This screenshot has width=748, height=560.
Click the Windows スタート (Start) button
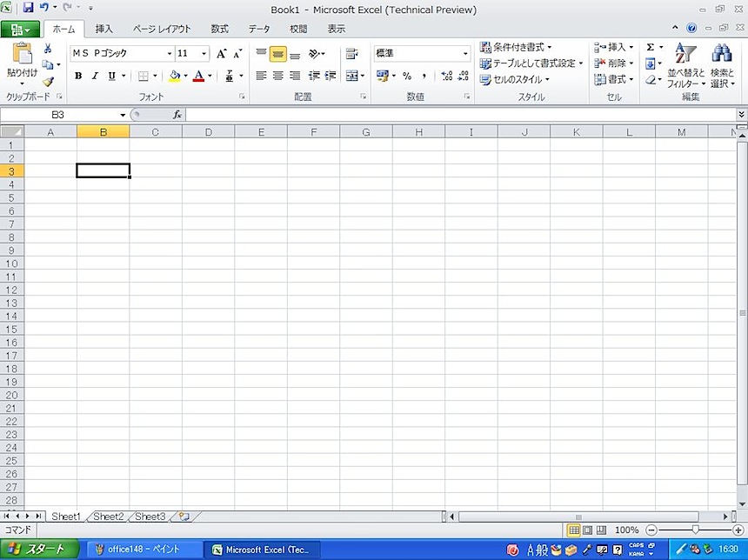click(40, 550)
